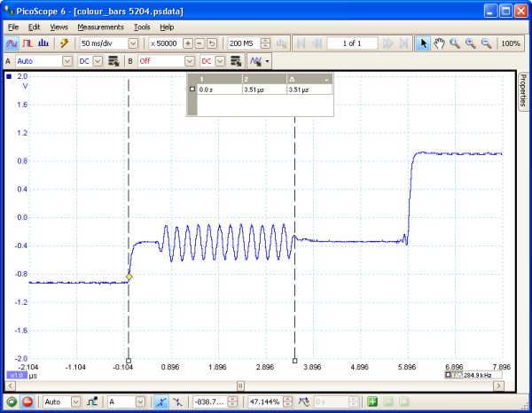Toggle post-trigger delay icon

pos(303,402)
